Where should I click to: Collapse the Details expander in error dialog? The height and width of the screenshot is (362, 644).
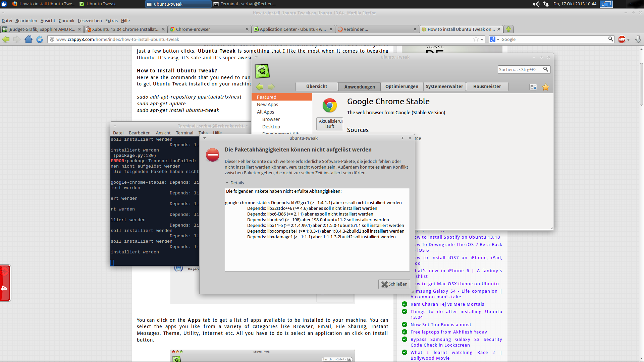227,183
